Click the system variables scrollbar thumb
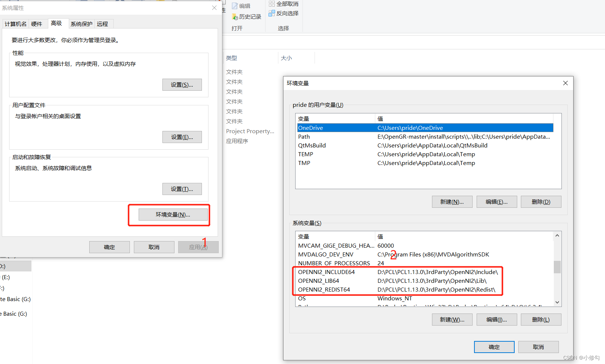This screenshot has height=364, width=605. click(x=557, y=267)
